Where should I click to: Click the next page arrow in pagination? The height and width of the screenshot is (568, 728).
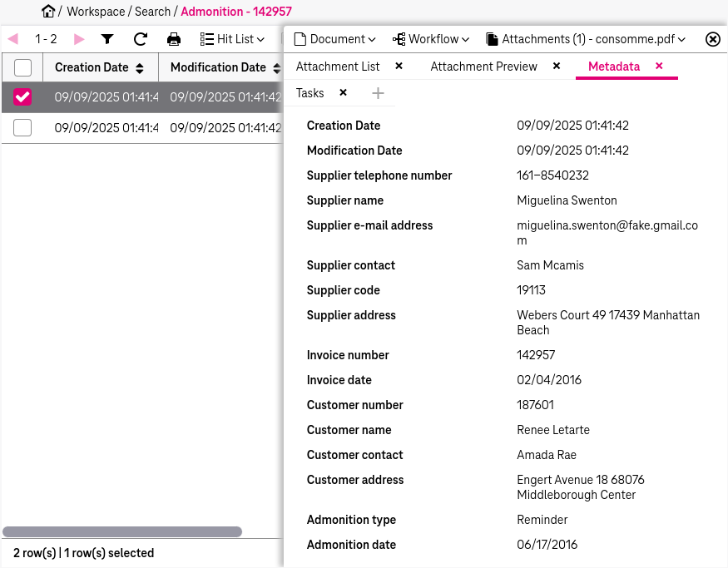pos(77,38)
